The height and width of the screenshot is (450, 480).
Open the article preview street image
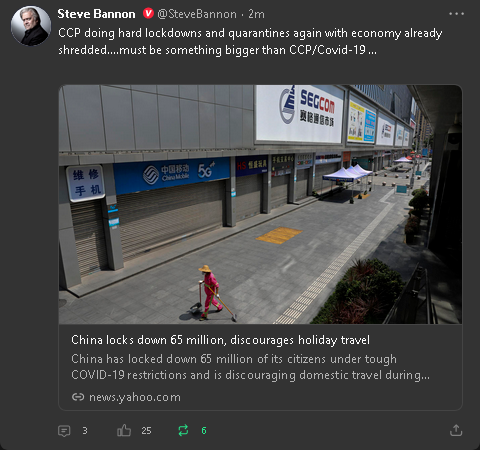(x=260, y=204)
